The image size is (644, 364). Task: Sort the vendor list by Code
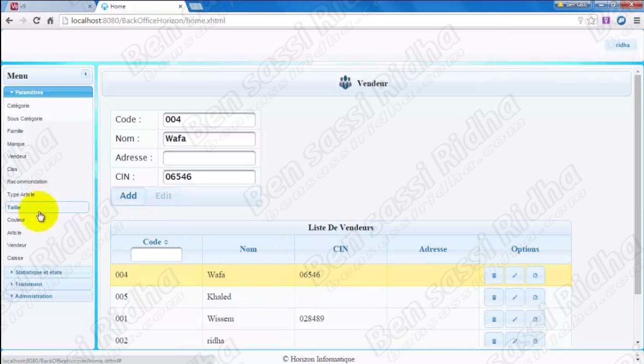click(156, 242)
